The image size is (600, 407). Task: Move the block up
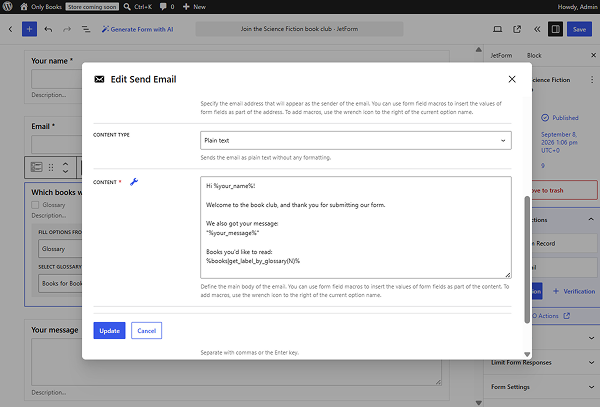click(65, 164)
